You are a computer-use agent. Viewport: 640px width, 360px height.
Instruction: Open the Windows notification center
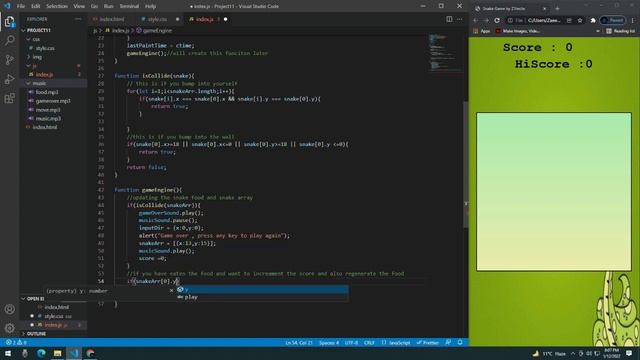(x=629, y=353)
